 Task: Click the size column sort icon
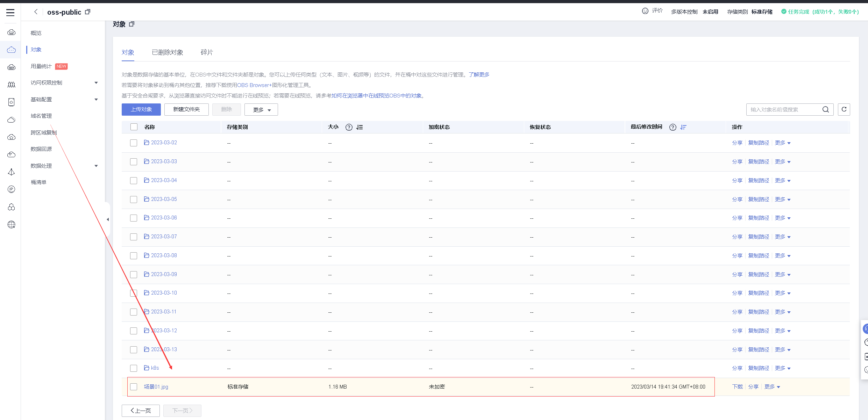pyautogui.click(x=360, y=127)
